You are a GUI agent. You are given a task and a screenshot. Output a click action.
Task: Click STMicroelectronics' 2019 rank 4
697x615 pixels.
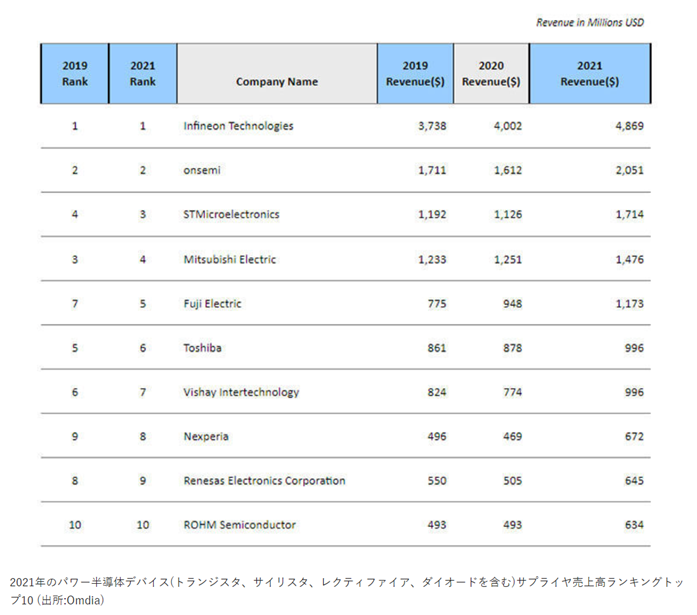click(75, 214)
